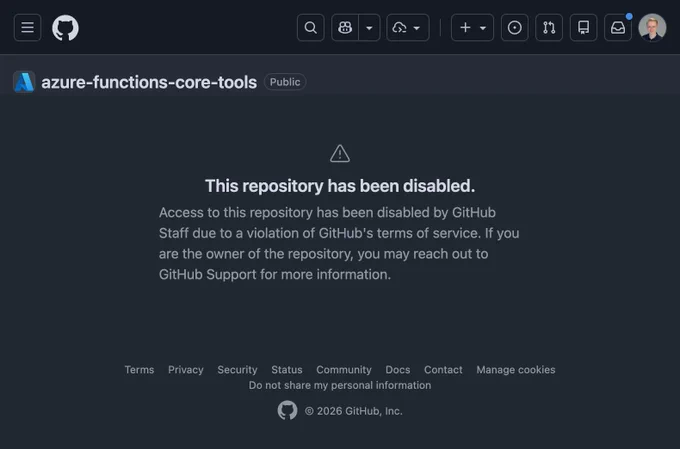Click Manage cookies in footer
The image size is (680, 449).
pyautogui.click(x=516, y=370)
